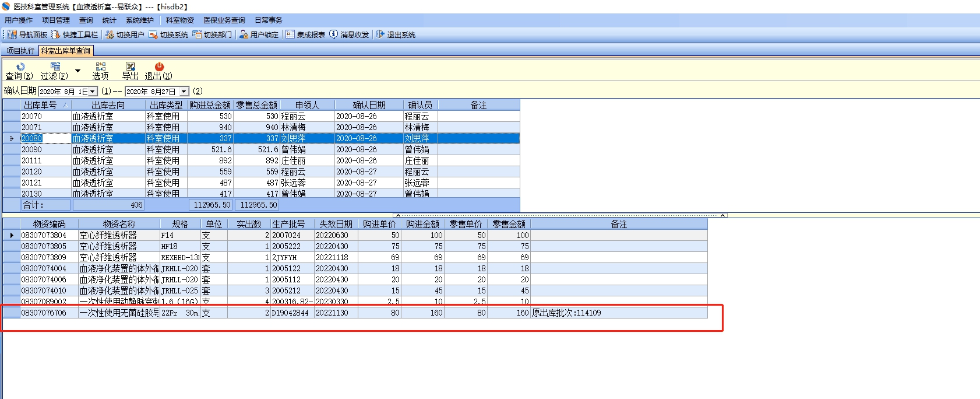The height and width of the screenshot is (399, 980).
Task: Select order row 20111
Action: click(261, 160)
